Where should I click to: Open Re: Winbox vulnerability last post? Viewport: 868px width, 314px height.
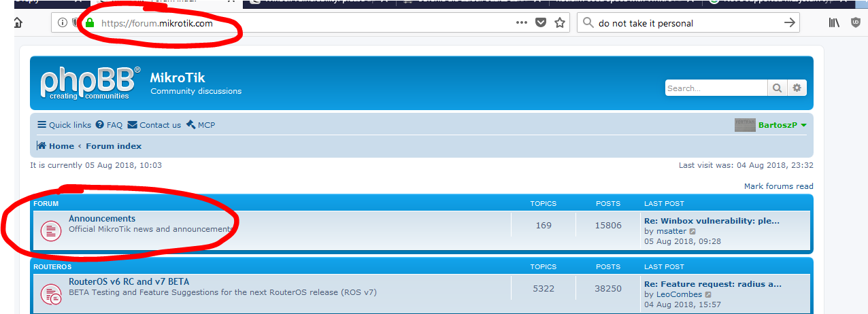[712, 221]
